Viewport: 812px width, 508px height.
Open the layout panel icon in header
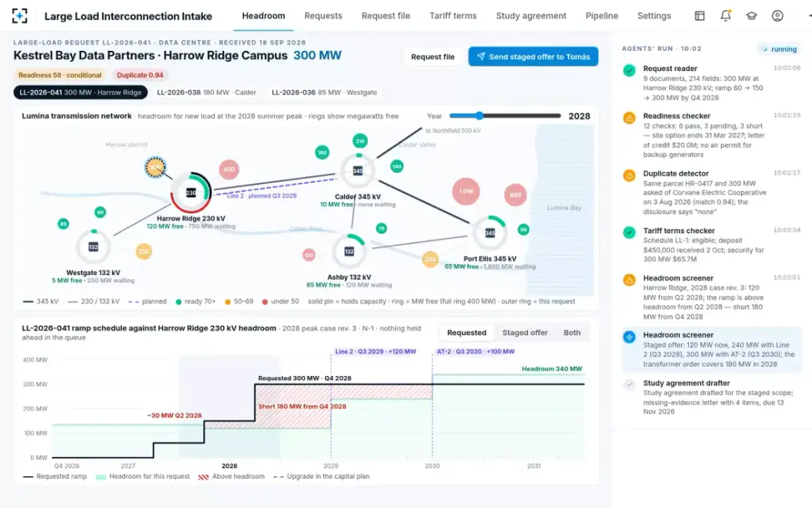tap(700, 16)
